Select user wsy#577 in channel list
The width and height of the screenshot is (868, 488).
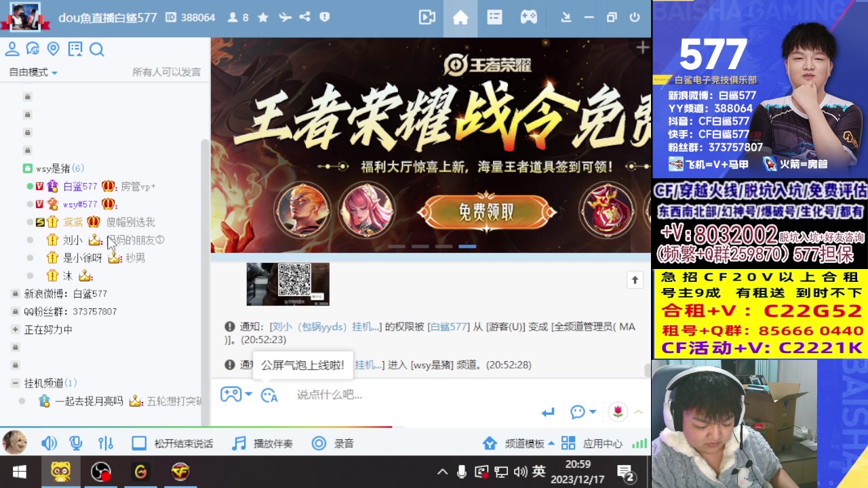click(x=80, y=204)
